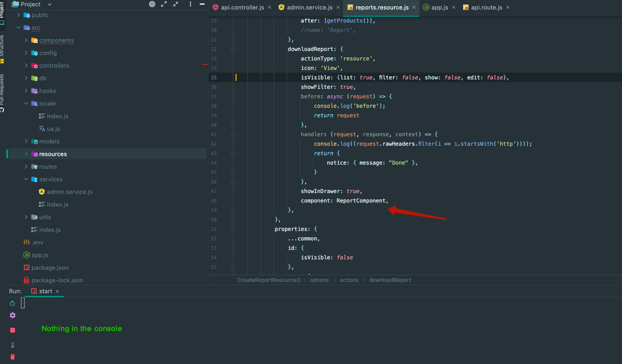Switch to api.controller.js tab
Viewport: 622px width, 364px height.
pos(242,7)
